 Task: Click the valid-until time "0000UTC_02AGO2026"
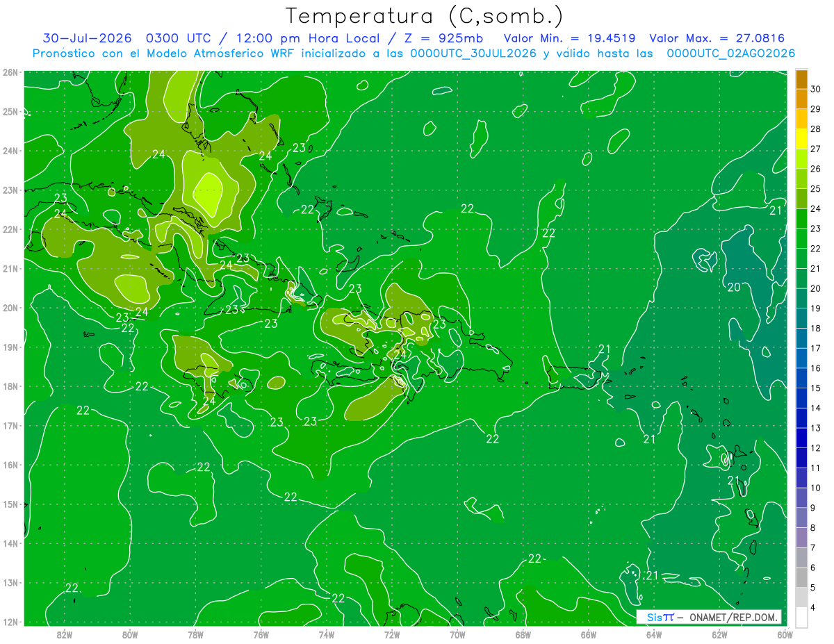point(730,53)
